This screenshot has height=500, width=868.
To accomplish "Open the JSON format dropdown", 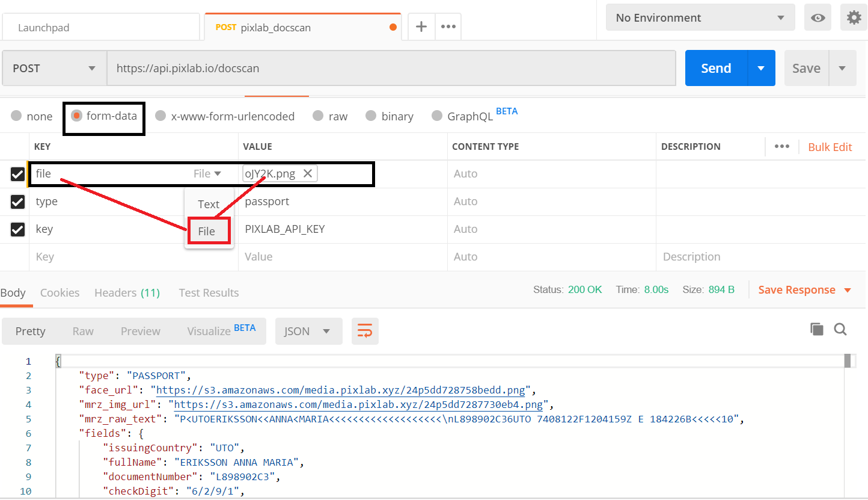I will 308,332.
